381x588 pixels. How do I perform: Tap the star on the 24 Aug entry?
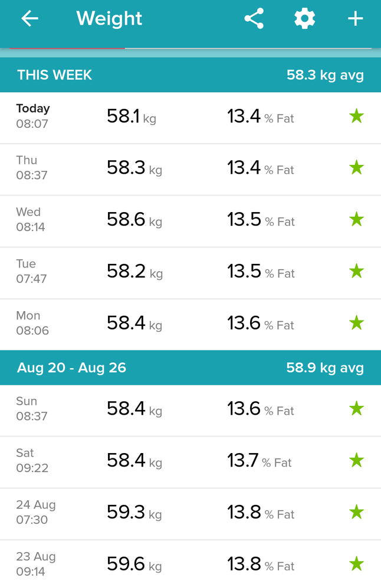[356, 512]
